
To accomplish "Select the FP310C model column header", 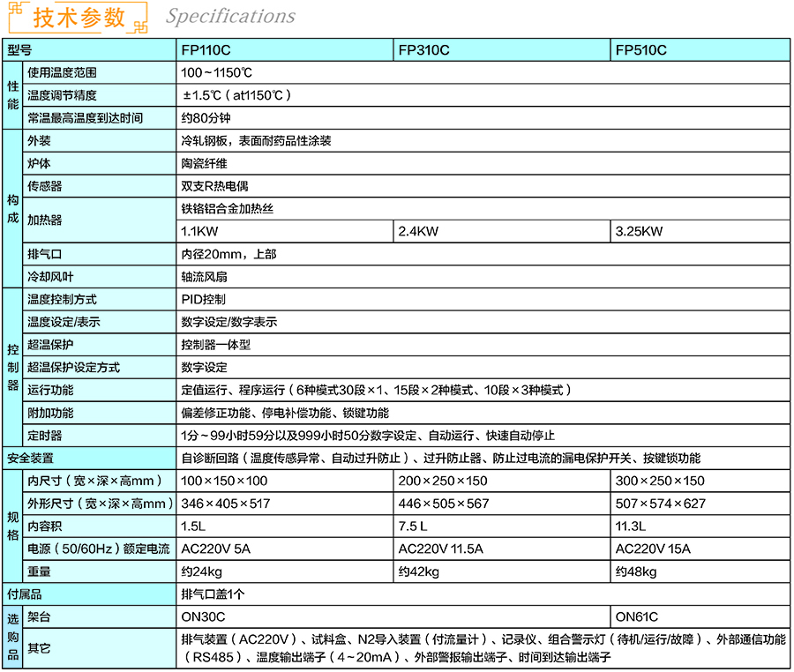I will tap(423, 50).
